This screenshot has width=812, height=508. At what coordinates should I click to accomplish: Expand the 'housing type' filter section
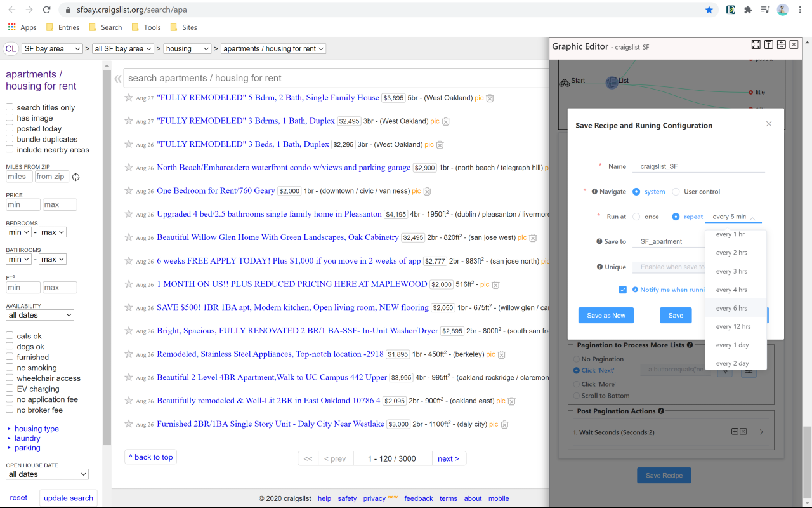36,429
